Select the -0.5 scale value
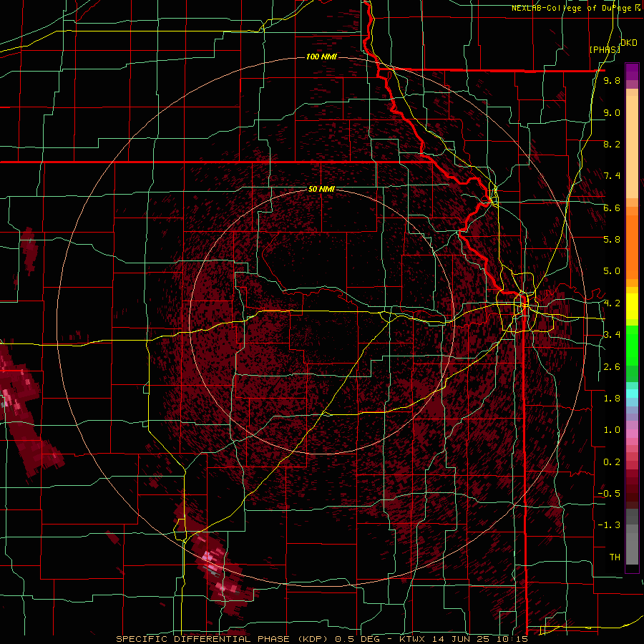This screenshot has height=644, width=644. pos(609,494)
